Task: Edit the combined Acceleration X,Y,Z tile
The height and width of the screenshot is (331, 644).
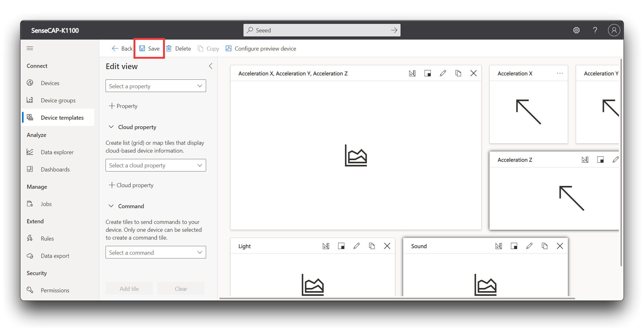Action: (x=443, y=73)
